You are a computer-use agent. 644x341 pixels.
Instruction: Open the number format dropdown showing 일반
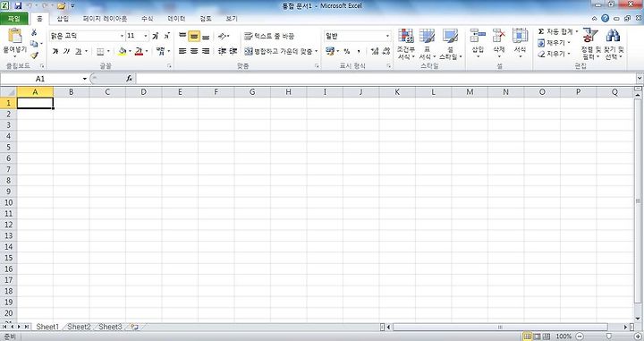click(x=357, y=36)
